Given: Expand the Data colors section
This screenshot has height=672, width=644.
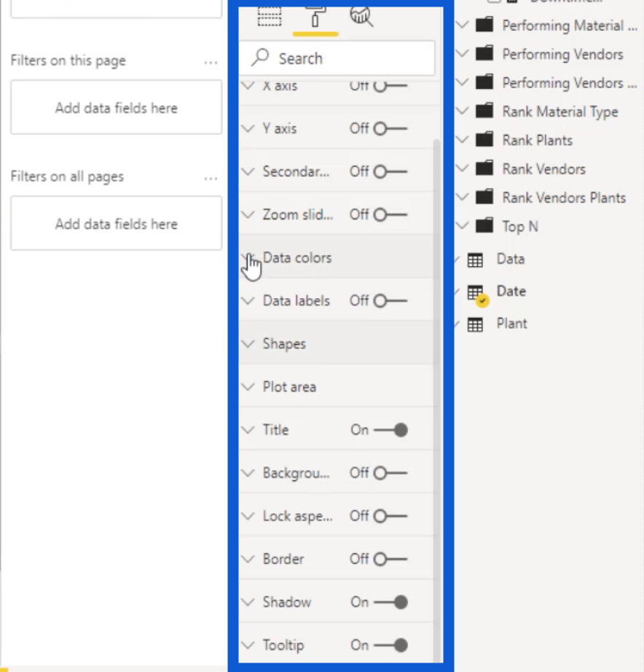Looking at the screenshot, I should [x=336, y=257].
